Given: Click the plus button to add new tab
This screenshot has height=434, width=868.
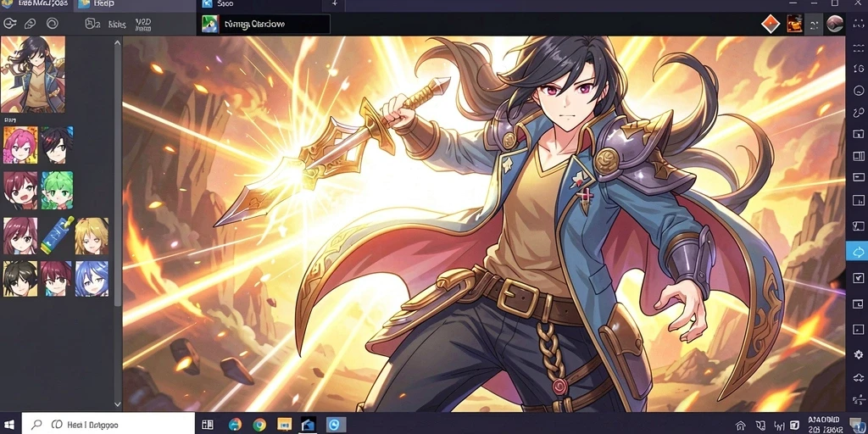Looking at the screenshot, I should coord(334,4).
